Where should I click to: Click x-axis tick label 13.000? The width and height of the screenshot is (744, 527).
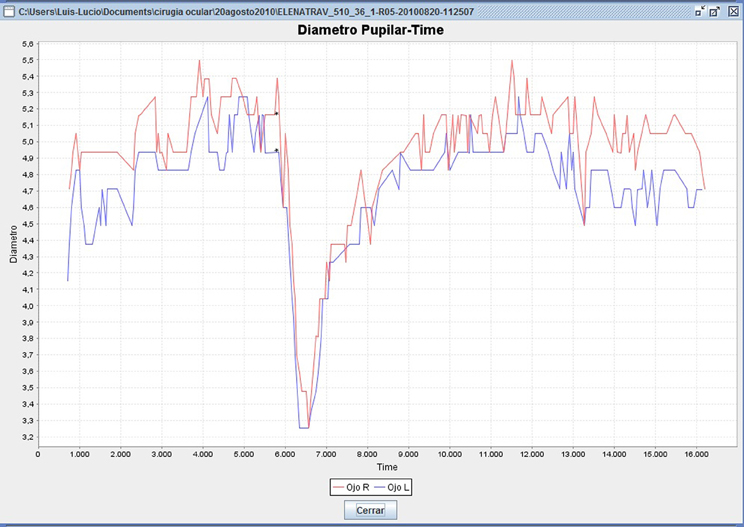point(573,454)
